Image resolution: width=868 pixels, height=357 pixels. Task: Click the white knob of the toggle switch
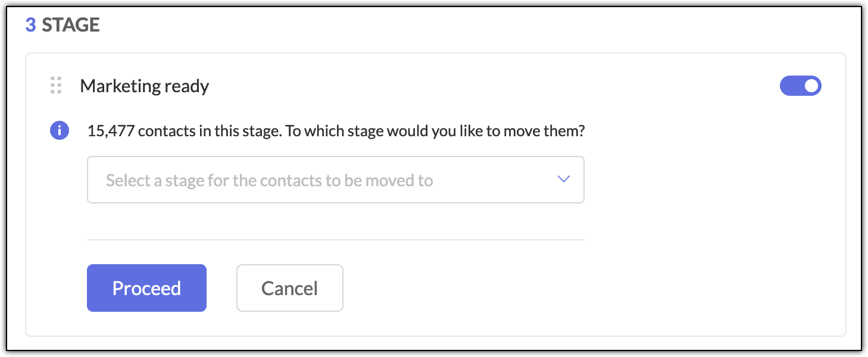[x=811, y=86]
